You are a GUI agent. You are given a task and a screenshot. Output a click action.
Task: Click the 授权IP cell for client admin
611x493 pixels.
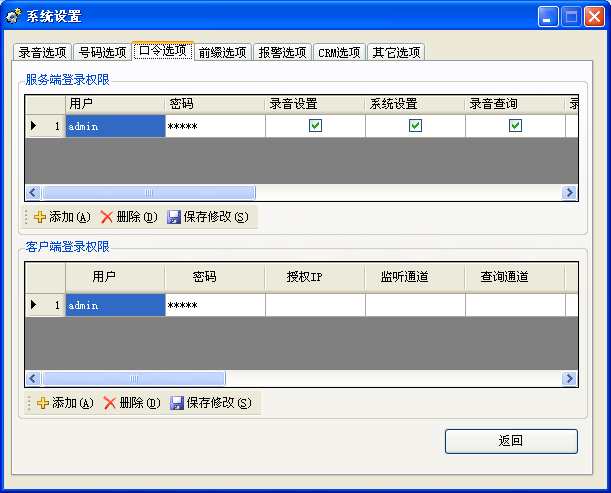(315, 305)
